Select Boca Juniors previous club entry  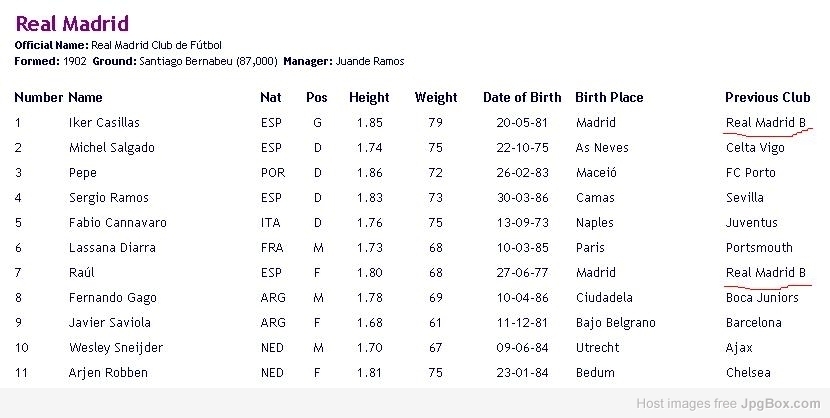(762, 297)
